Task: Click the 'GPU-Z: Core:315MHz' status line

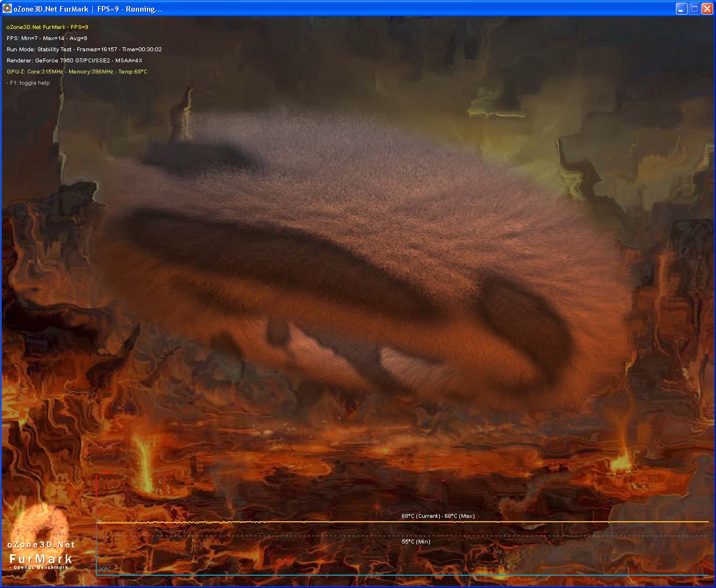Action: 77,71
